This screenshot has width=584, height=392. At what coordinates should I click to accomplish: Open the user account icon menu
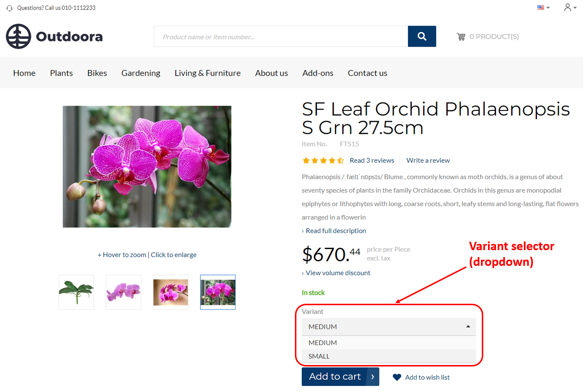(x=569, y=8)
